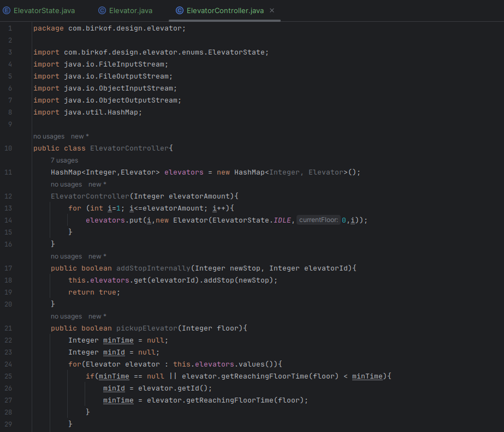Click the 'currentFloor:' parameter inlay hint
This screenshot has width=504, height=432.
(x=318, y=220)
